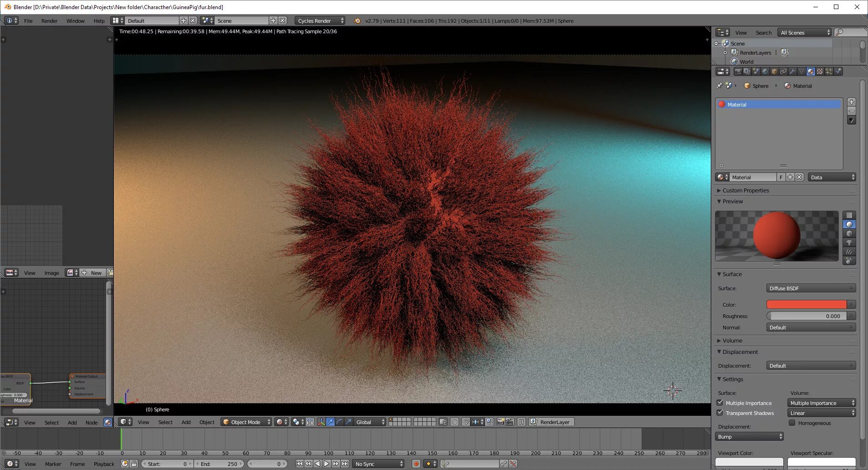Open the Modifiers wrench properties tab
The height and width of the screenshot is (470, 868).
point(792,71)
